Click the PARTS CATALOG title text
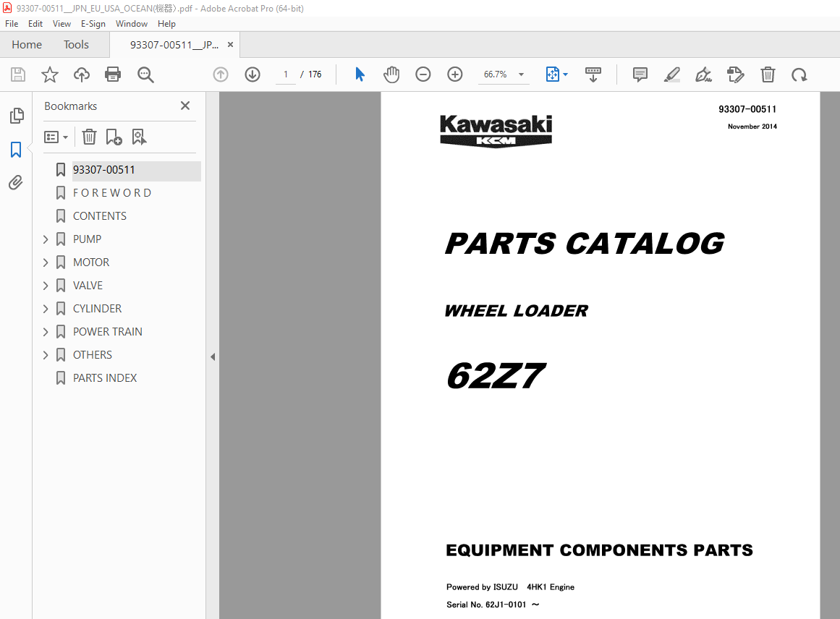840x619 pixels. pos(585,244)
